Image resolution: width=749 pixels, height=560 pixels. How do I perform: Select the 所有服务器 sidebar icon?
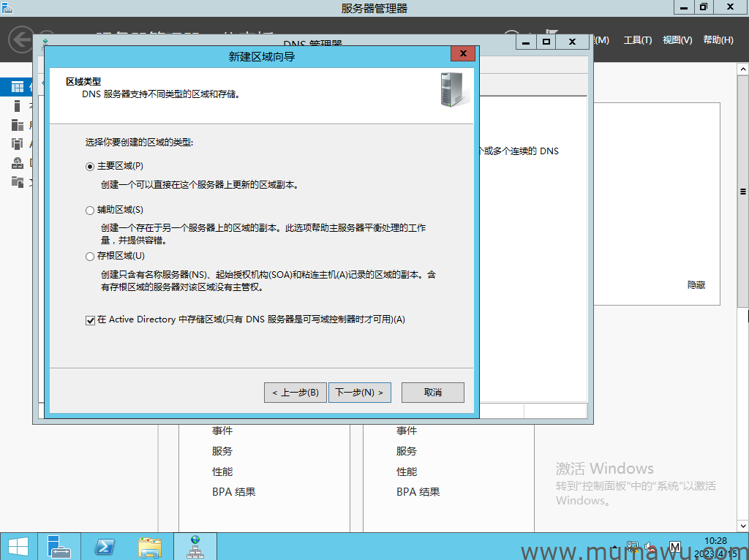16,125
